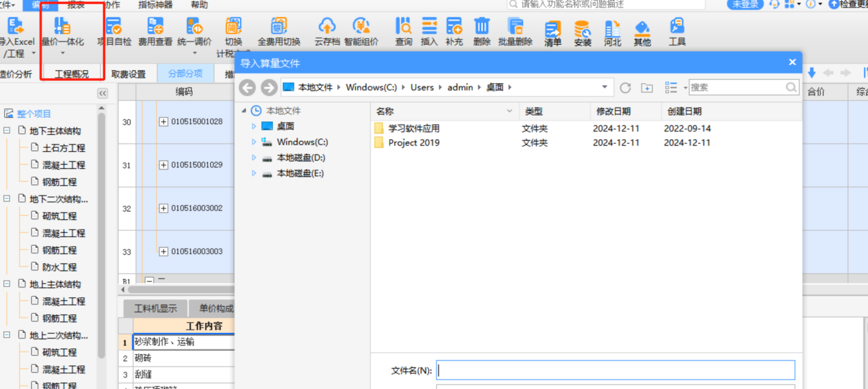This screenshot has height=389, width=868.
Task: Create a new folder in the dialog
Action: 647,88
